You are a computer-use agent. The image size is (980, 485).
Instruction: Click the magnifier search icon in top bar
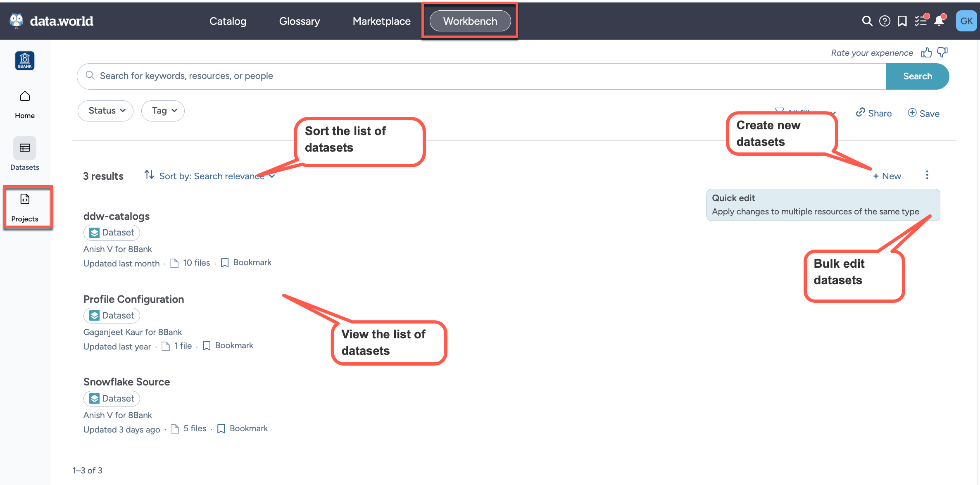pyautogui.click(x=867, y=21)
